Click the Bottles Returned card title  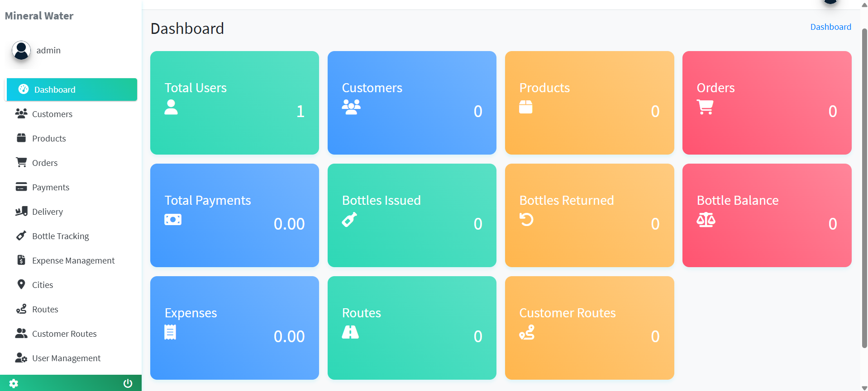coord(567,200)
